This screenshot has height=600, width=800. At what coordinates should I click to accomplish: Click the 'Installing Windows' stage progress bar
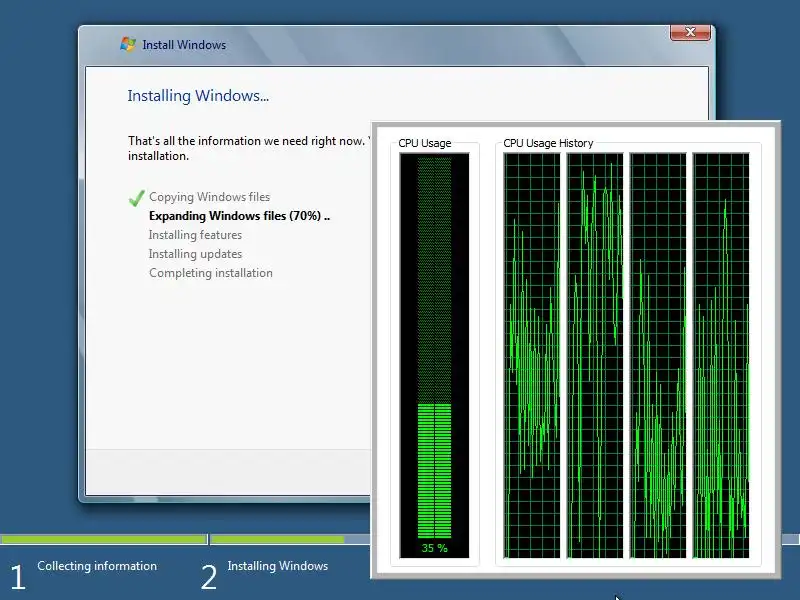[x=291, y=539]
